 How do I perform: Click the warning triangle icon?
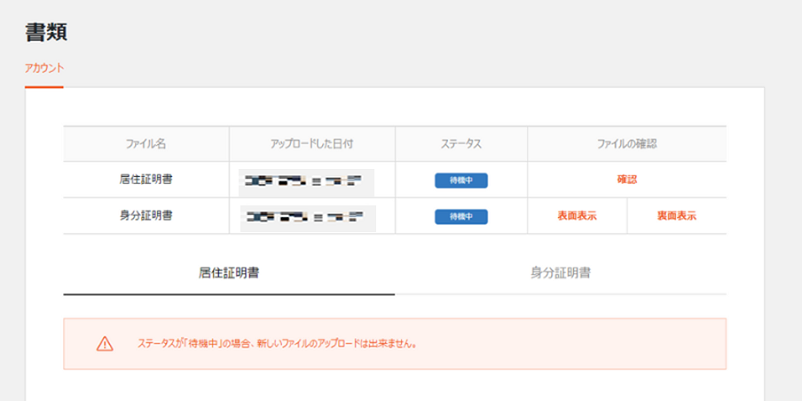(x=105, y=344)
